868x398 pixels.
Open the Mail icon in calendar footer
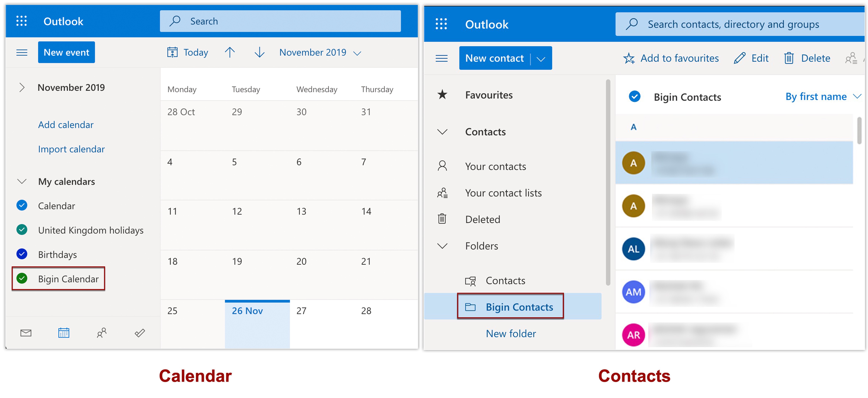point(26,333)
